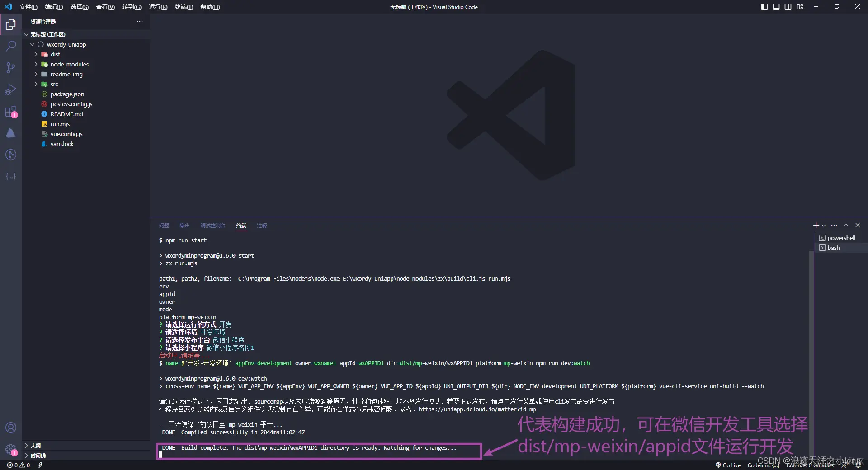Open the Codeium braces icon in activity bar
The width and height of the screenshot is (868, 470).
[x=11, y=176]
